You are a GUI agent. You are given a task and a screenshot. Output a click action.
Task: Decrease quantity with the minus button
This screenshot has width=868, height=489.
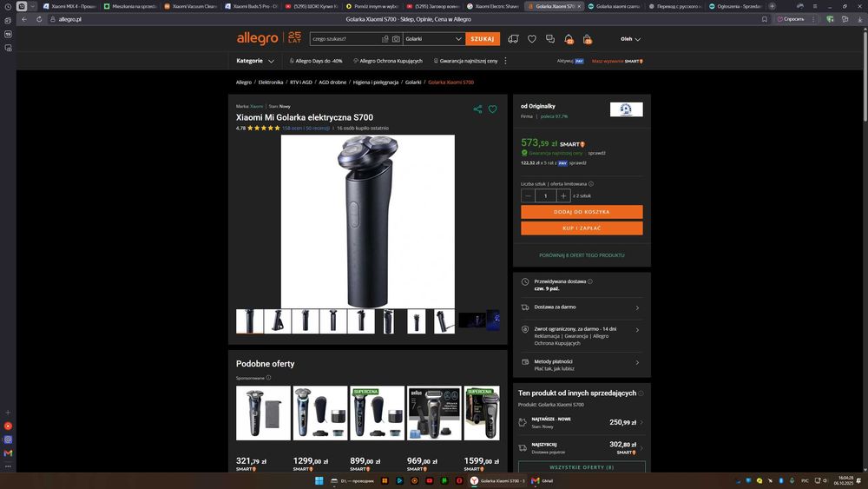(528, 195)
